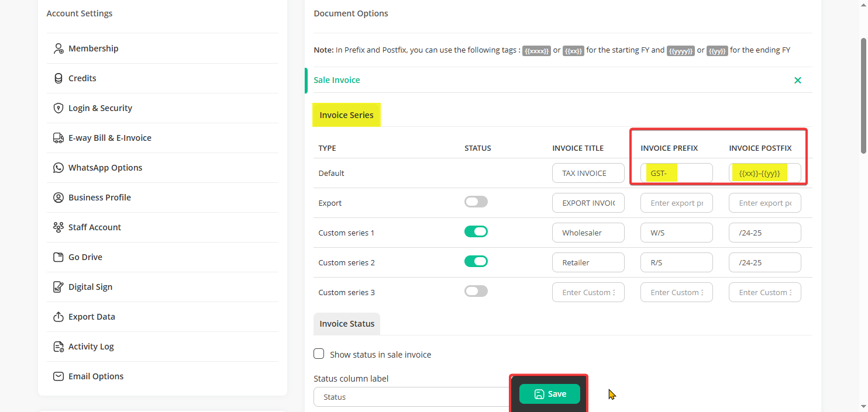
Task: Click the INVOICE PREFIX column header
Action: pyautogui.click(x=669, y=148)
